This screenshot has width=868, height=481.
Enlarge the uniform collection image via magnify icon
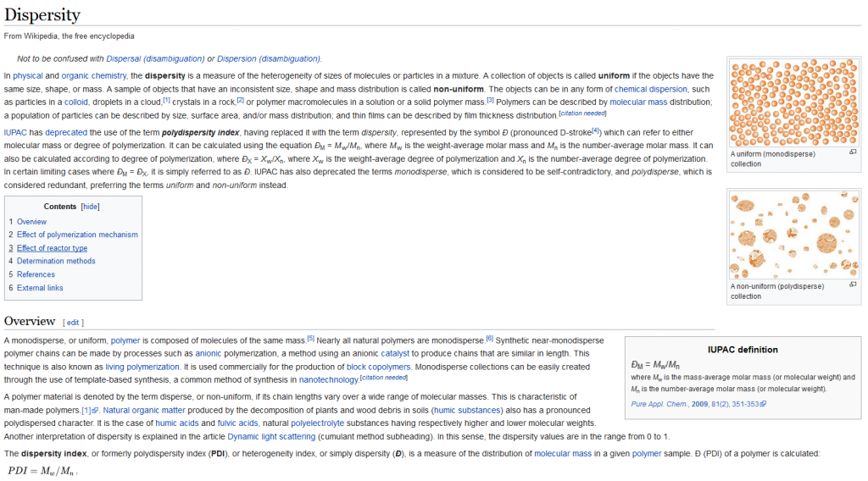[x=853, y=152]
